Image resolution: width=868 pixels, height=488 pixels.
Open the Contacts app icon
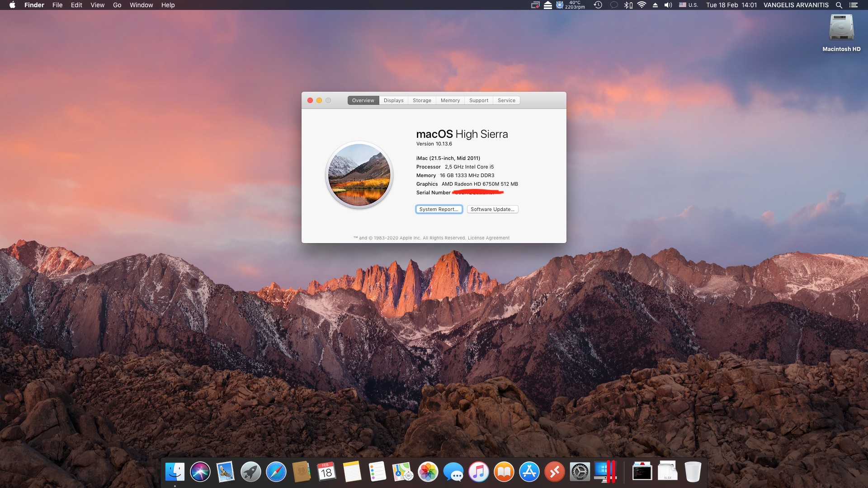tap(302, 472)
